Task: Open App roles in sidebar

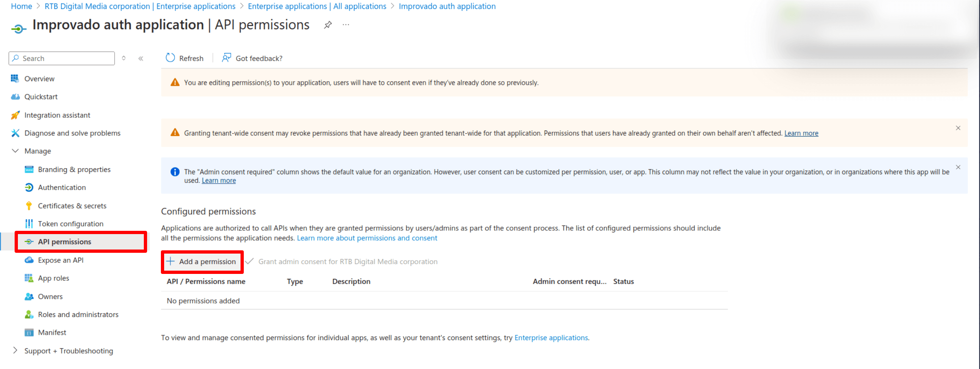Action: pyautogui.click(x=53, y=278)
